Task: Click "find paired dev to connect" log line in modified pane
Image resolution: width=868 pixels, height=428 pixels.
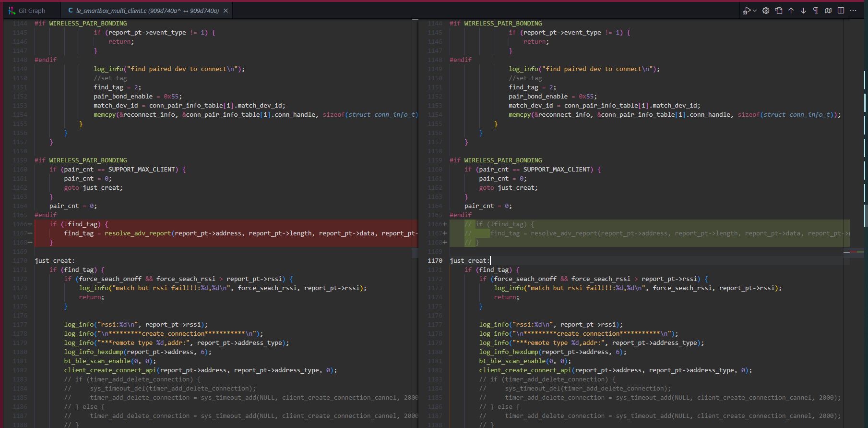Action: (584, 69)
